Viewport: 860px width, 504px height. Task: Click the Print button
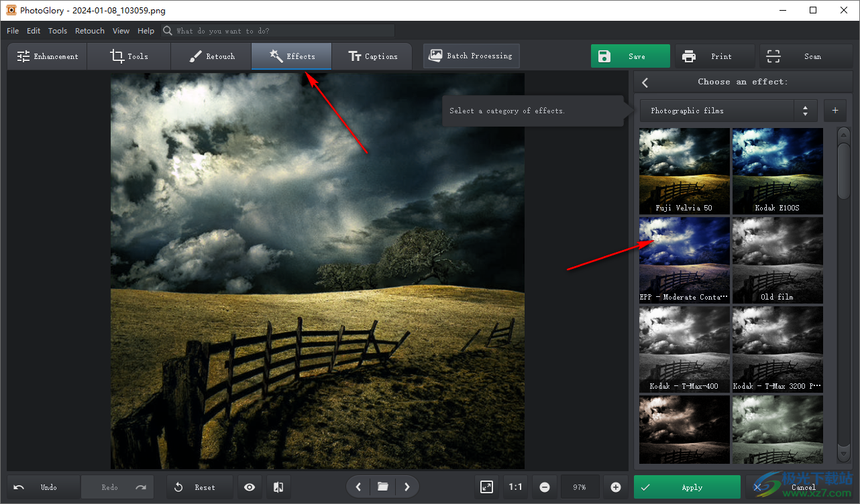point(714,56)
